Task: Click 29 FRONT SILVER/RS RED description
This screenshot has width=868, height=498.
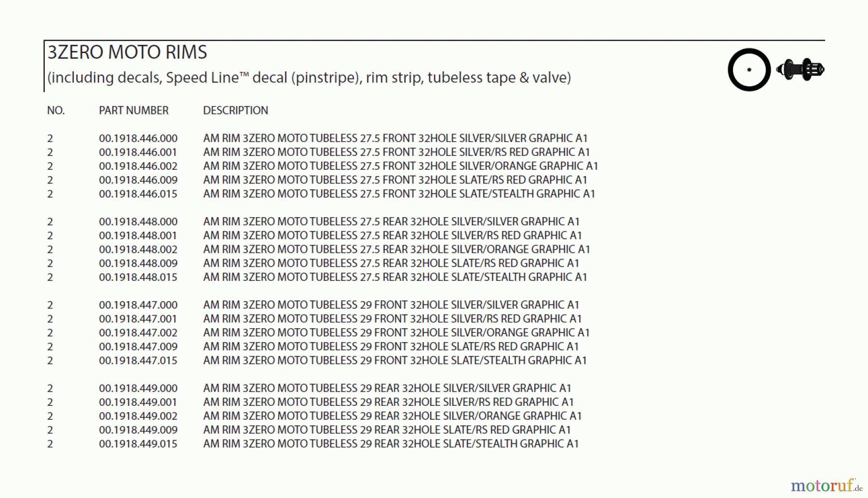Action: coord(393,319)
